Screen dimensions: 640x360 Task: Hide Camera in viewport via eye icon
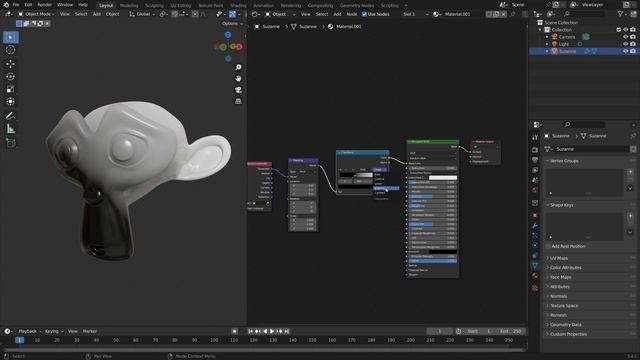pyautogui.click(x=625, y=37)
